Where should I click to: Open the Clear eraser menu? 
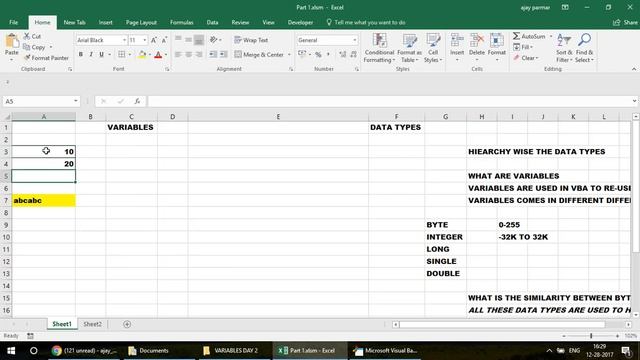pos(526,58)
